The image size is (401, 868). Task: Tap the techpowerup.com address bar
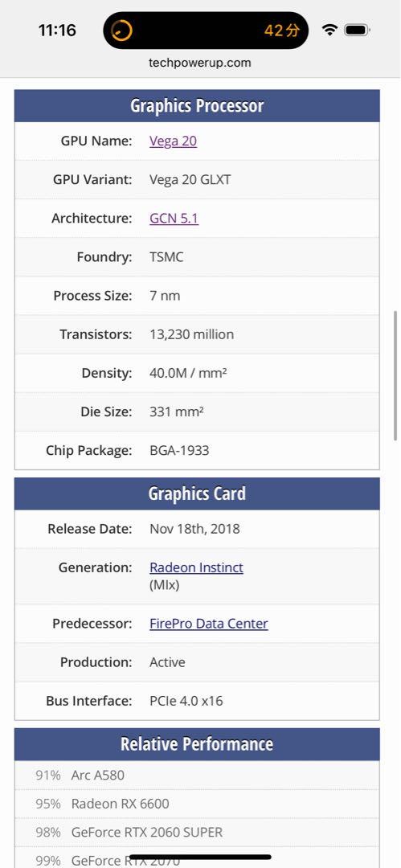pos(200,63)
